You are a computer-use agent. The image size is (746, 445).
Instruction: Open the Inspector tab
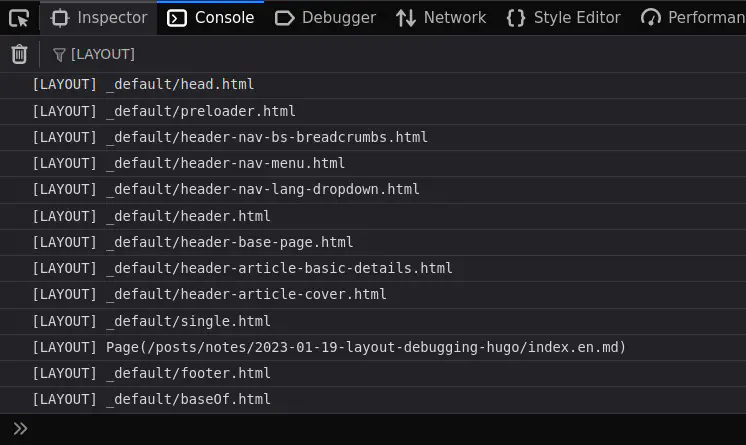(x=99, y=18)
